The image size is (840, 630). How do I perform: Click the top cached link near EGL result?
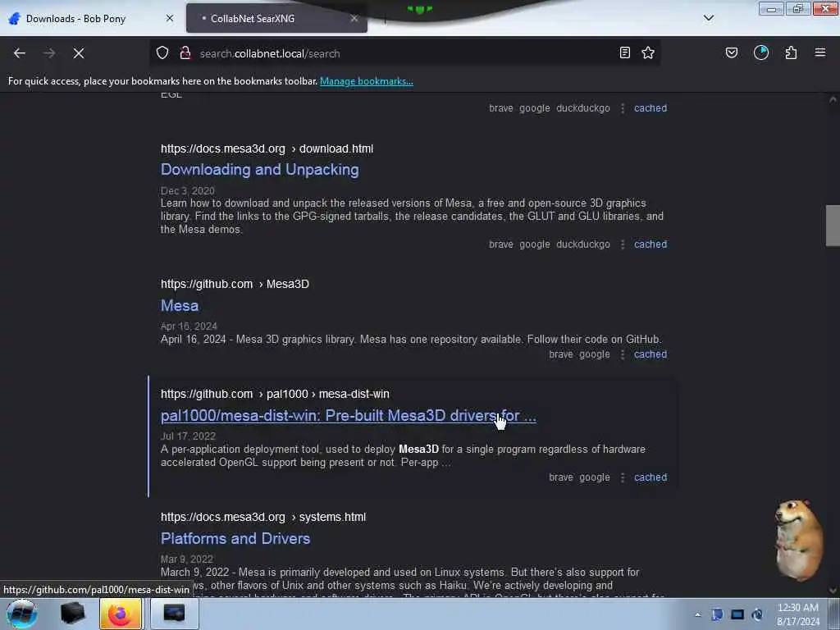(651, 108)
